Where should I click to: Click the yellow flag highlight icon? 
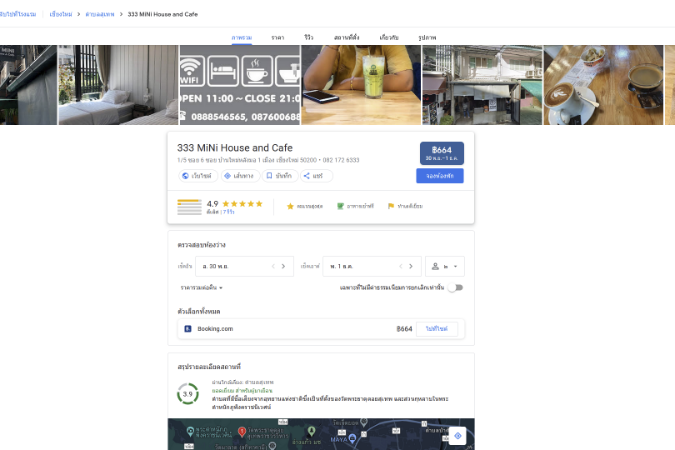pos(391,206)
